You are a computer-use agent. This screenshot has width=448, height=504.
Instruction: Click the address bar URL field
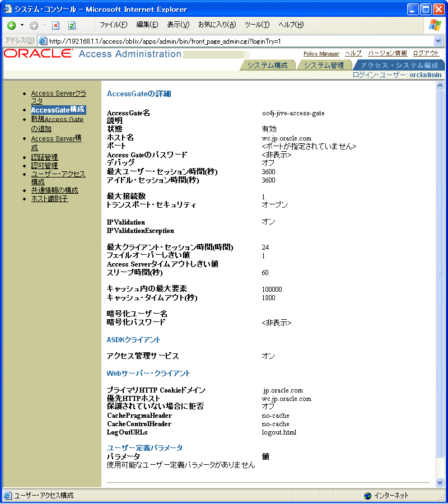click(x=240, y=41)
